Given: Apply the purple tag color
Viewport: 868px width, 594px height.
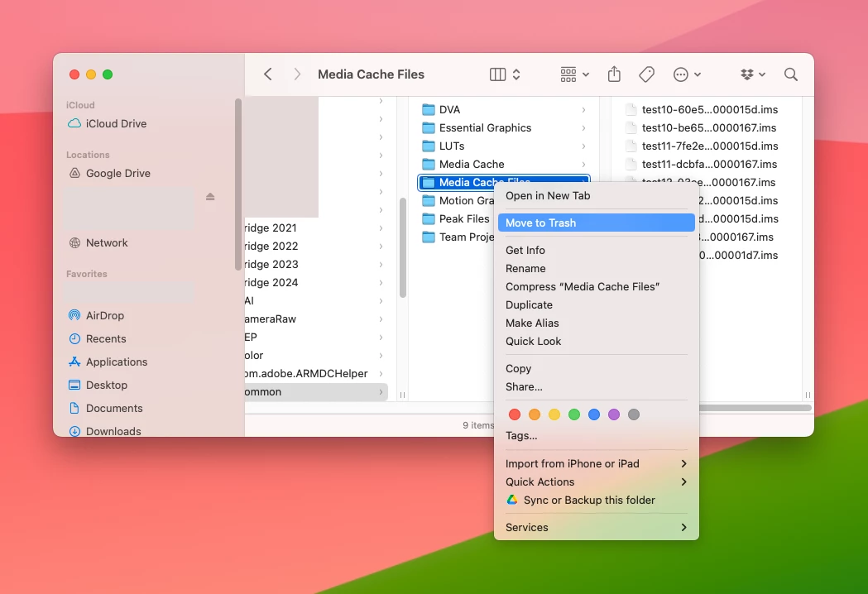Looking at the screenshot, I should (x=614, y=414).
